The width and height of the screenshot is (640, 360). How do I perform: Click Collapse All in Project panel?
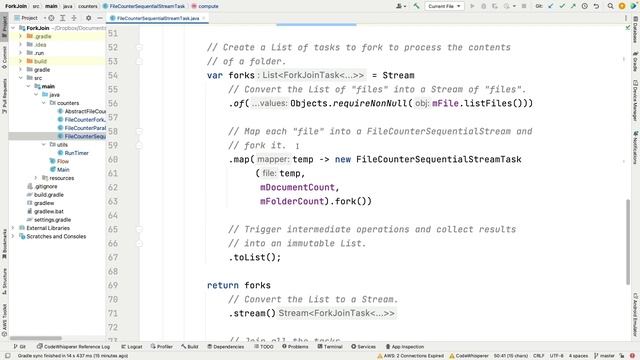[74, 18]
